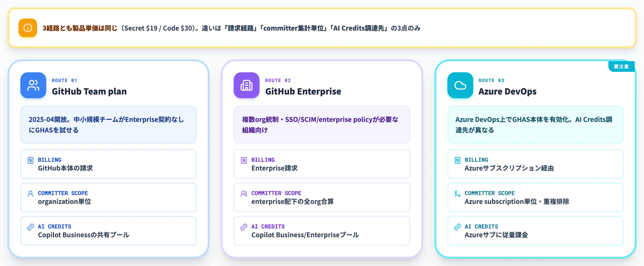
Task: Click the ROUTE 03 label
Action: pos(491,80)
